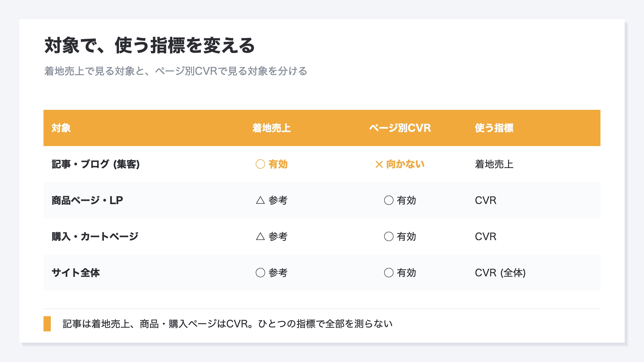Click the orange ○ 有効 cell
The width and height of the screenshot is (644, 362).
click(271, 164)
